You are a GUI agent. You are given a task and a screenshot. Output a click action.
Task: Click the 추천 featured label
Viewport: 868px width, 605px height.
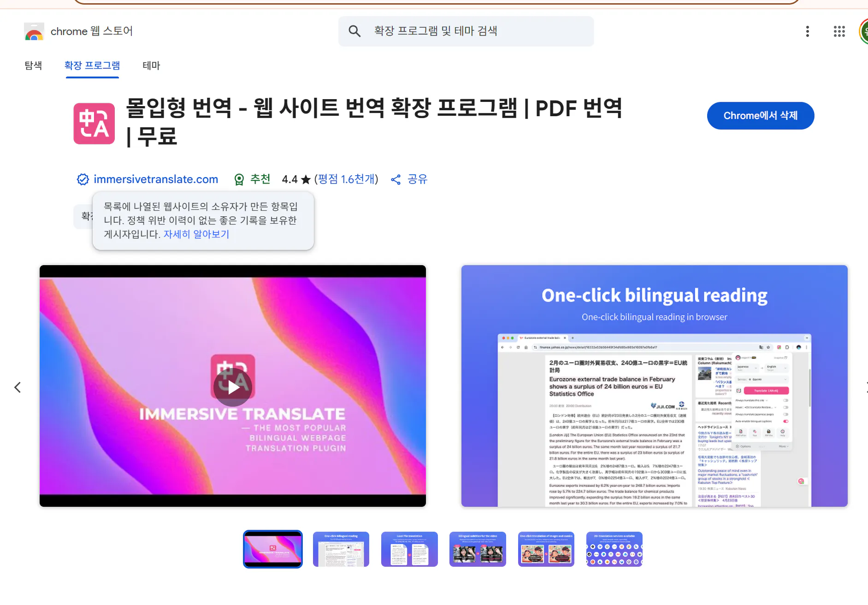click(x=260, y=179)
